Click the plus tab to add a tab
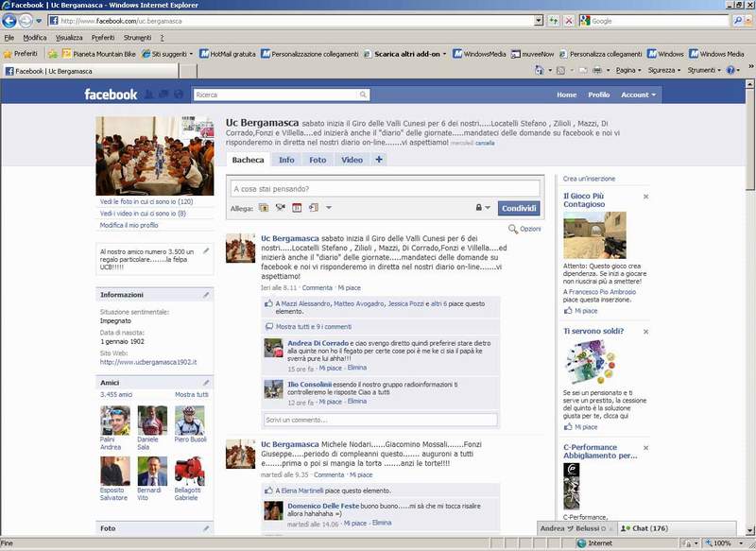Viewport: 756px width, 551px height. 379,160
